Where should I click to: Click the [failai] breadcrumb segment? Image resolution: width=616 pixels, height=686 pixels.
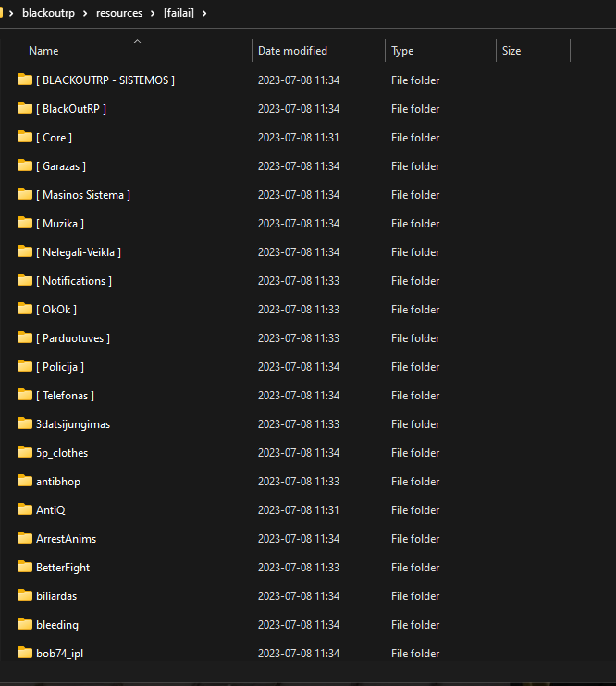click(179, 13)
